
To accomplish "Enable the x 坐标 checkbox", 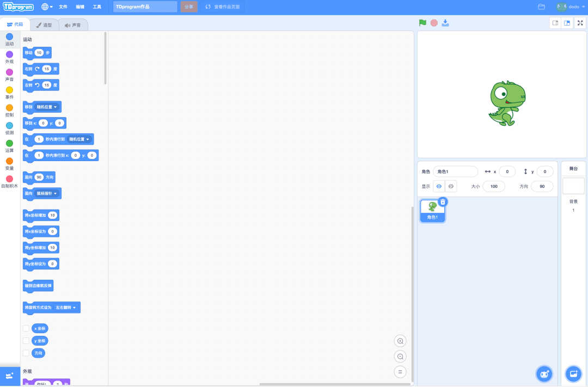I will point(26,328).
